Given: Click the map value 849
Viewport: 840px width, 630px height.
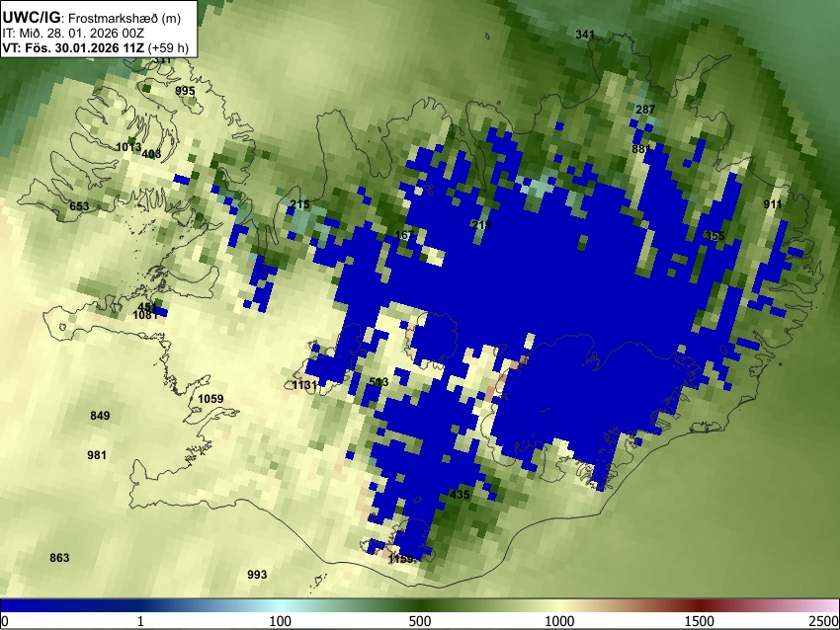Looking at the screenshot, I should point(100,416).
